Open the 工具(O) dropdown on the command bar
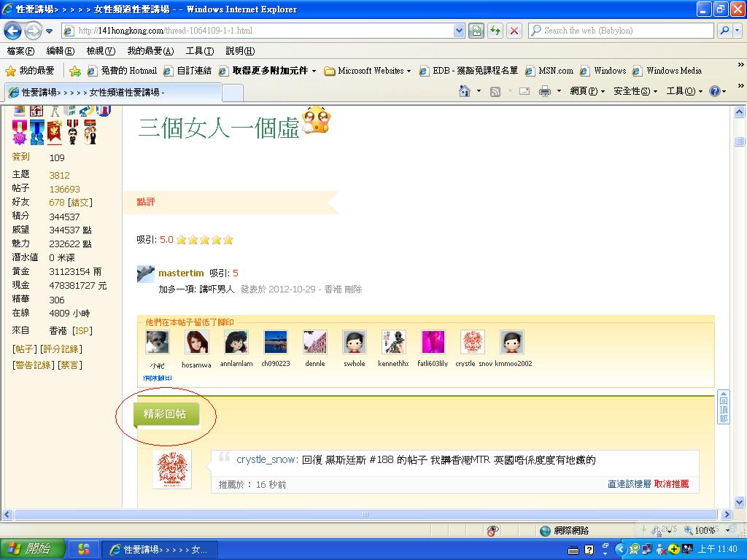Viewport: 747px width, 560px height. 680,91
